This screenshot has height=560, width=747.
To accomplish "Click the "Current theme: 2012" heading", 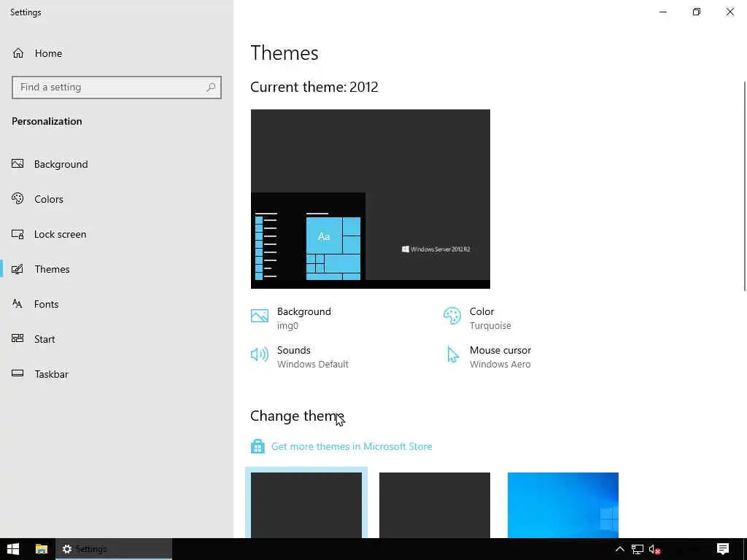I will point(314,87).
